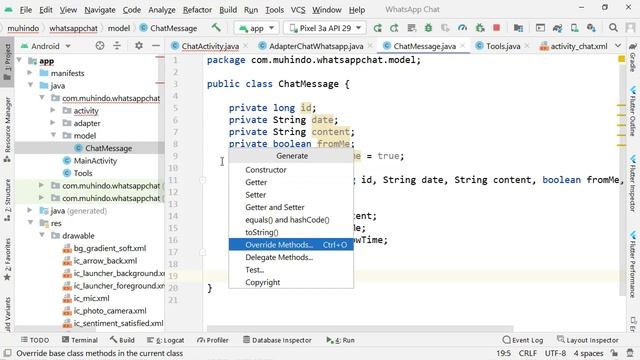The width and height of the screenshot is (640, 360).
Task: Open the Database Inspector window
Action: coord(277,340)
